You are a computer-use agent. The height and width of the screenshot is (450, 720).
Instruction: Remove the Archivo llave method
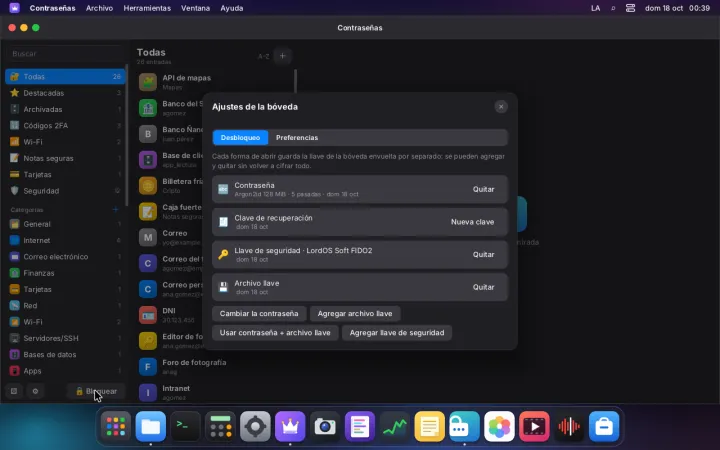[484, 287]
